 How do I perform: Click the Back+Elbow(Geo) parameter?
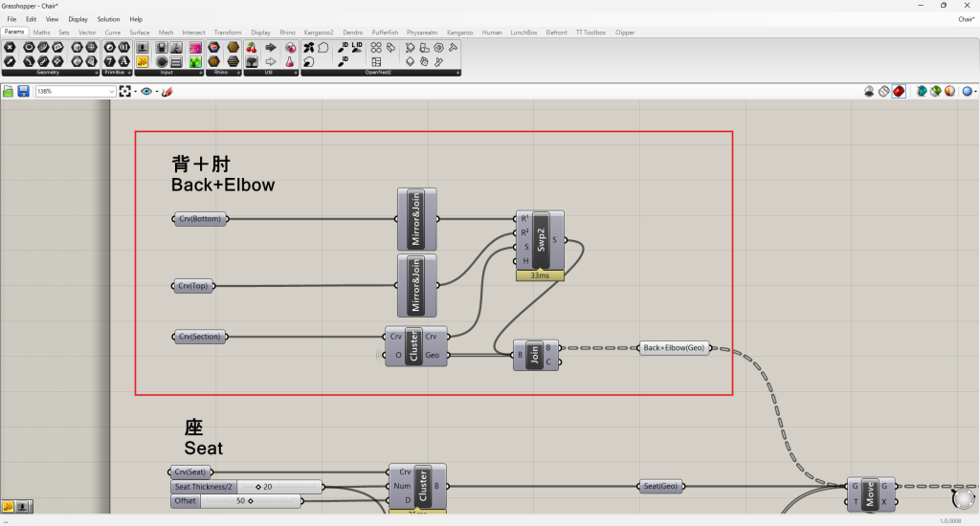tap(676, 348)
